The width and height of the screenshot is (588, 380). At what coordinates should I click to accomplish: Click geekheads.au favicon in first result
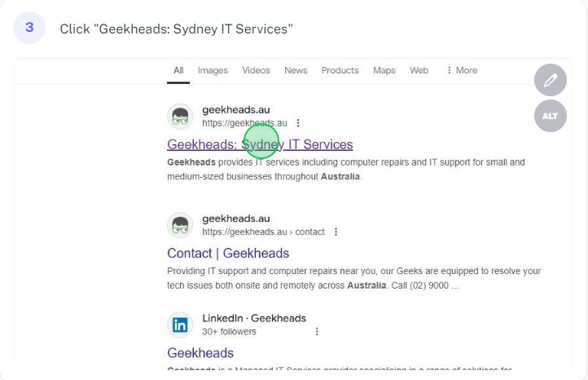(x=180, y=117)
